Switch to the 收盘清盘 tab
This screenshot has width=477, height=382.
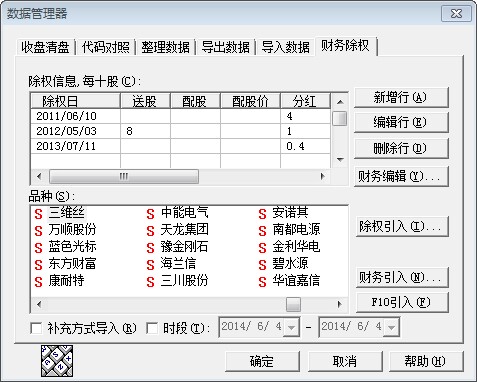45,47
